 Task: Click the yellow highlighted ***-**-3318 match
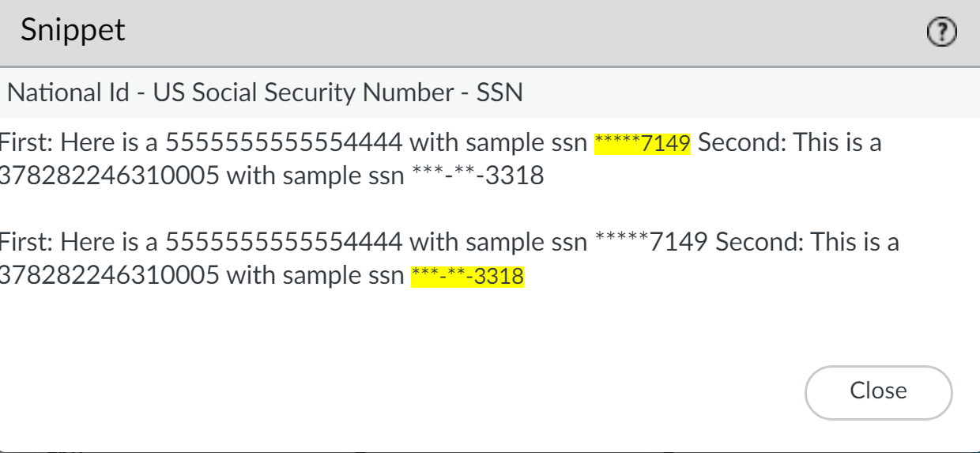(x=468, y=277)
